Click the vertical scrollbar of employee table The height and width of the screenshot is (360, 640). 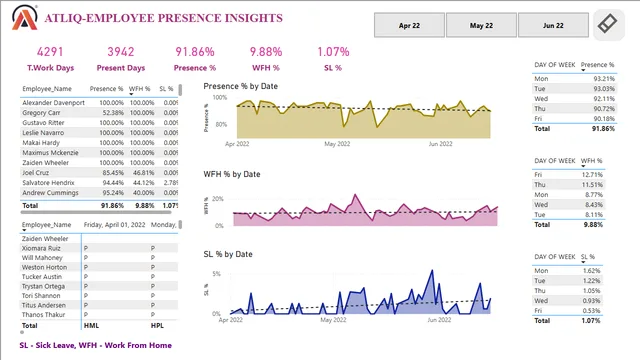pyautogui.click(x=180, y=90)
